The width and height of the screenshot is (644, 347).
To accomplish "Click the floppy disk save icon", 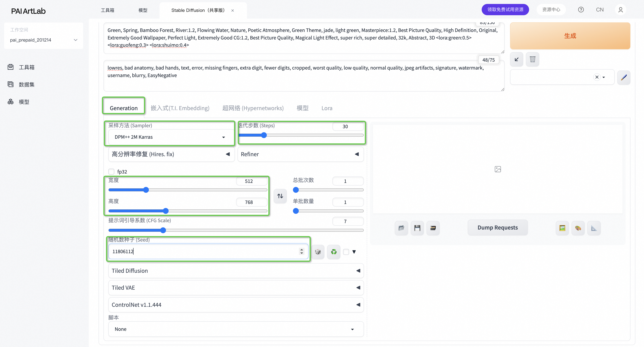I will 417,228.
